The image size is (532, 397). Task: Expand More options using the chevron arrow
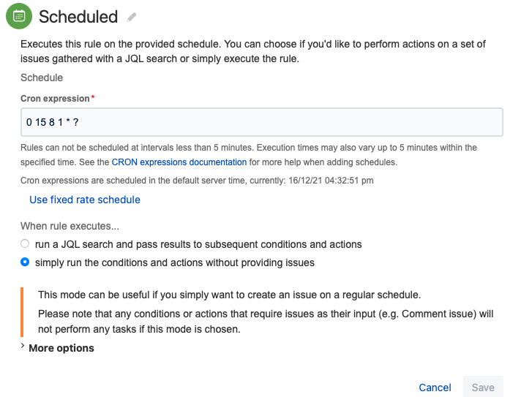click(22, 347)
